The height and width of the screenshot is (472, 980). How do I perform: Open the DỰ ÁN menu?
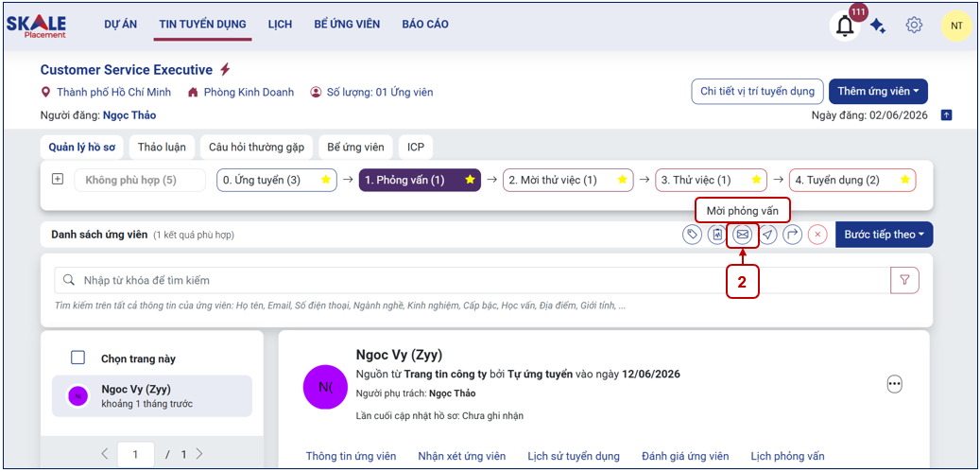(x=121, y=25)
